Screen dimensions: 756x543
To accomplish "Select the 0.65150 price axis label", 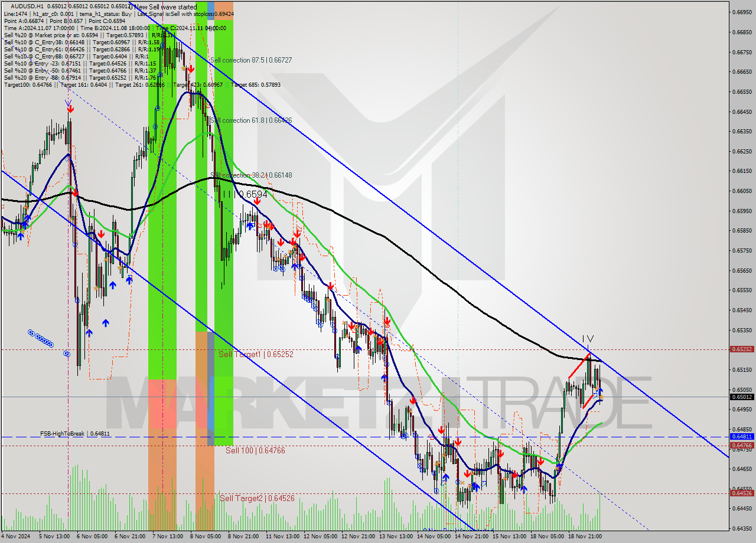I will (x=742, y=370).
